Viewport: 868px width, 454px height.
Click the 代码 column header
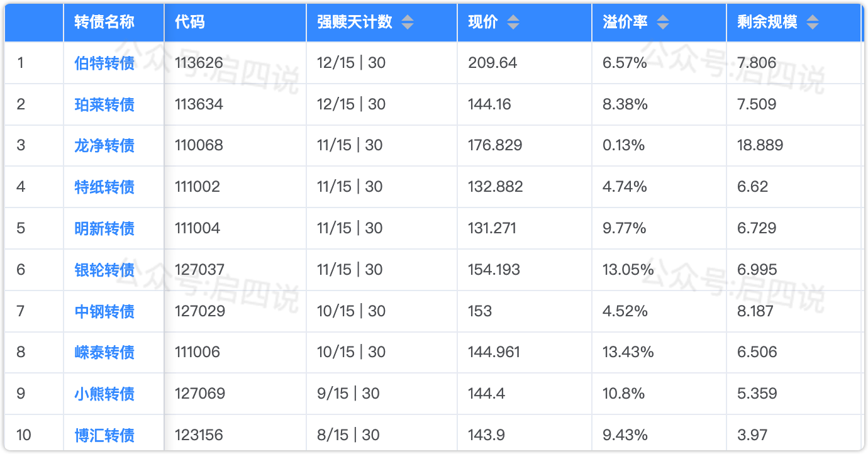point(190,23)
